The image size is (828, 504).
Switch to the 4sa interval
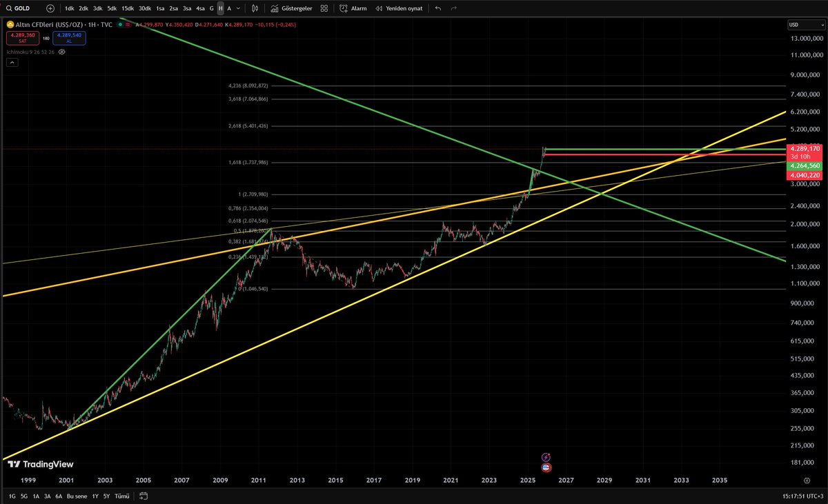pyautogui.click(x=200, y=9)
